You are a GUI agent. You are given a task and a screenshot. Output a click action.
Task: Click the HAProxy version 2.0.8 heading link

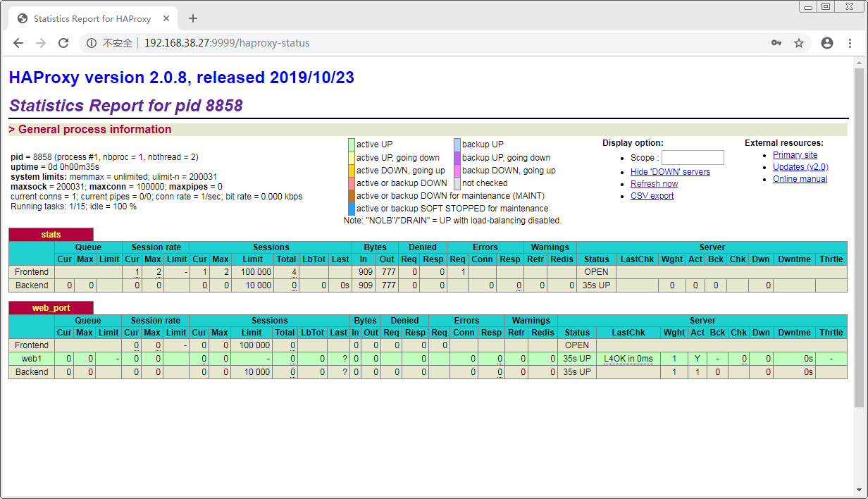coord(182,78)
